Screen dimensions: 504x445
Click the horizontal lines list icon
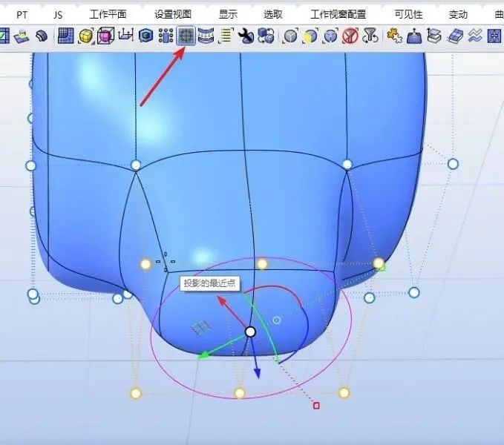point(226,36)
